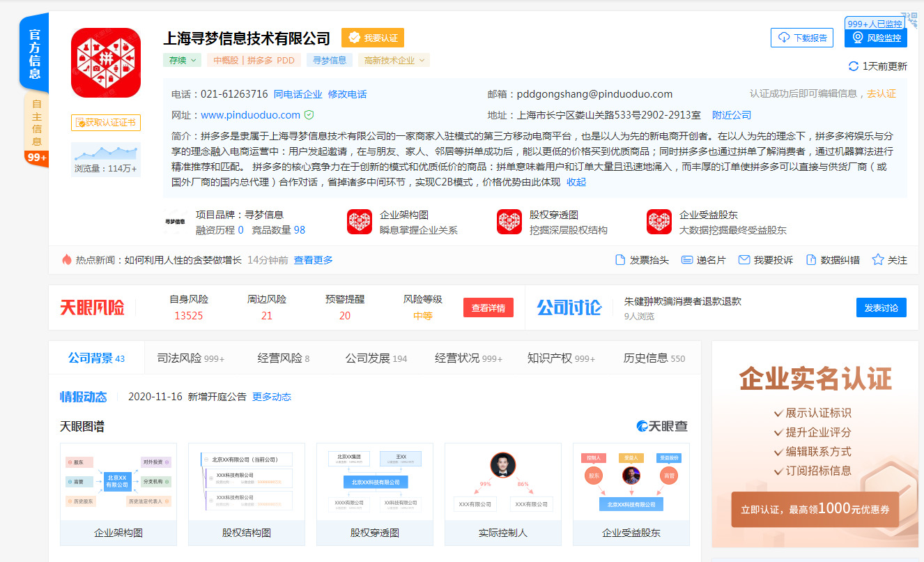Viewport: 924px width, 562px height.
Task: Click the 天眼查 logo above the charts
Action: pyautogui.click(x=663, y=426)
